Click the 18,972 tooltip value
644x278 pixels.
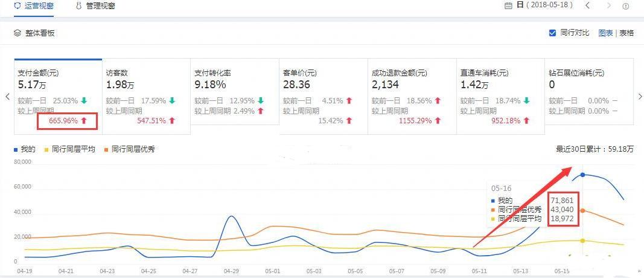[563, 219]
